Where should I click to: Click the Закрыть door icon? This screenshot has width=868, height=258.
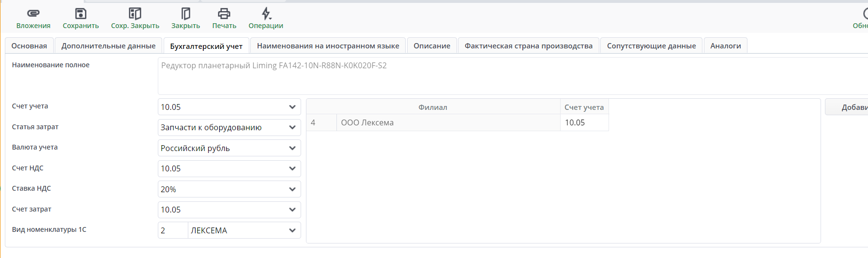point(185,14)
